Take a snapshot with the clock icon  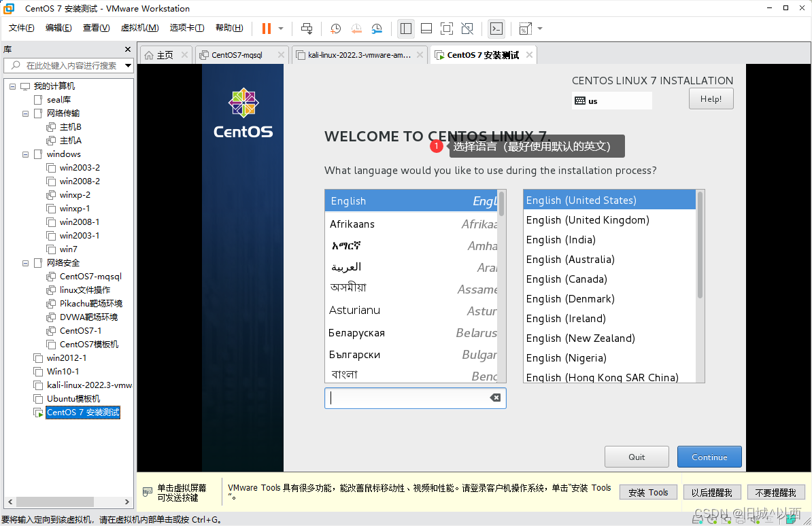click(335, 29)
